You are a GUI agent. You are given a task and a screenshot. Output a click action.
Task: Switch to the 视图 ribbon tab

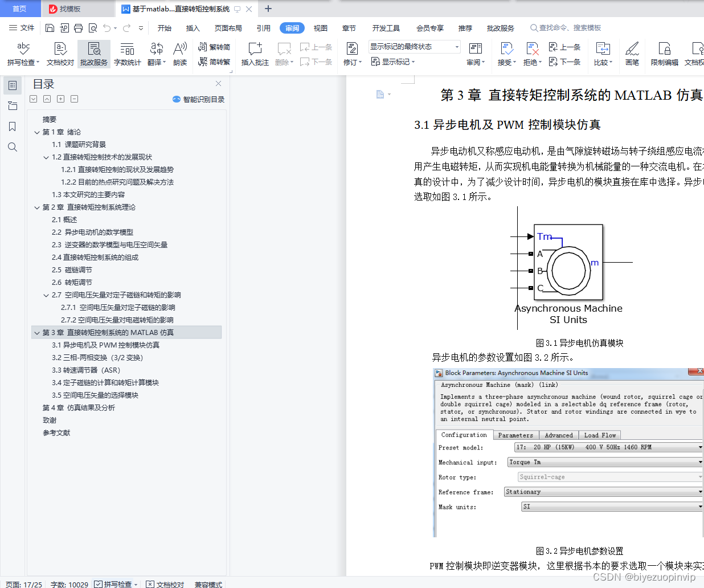(x=320, y=27)
